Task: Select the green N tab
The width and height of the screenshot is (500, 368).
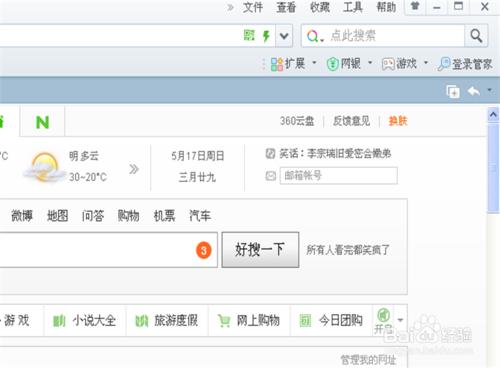Action: coord(42,122)
